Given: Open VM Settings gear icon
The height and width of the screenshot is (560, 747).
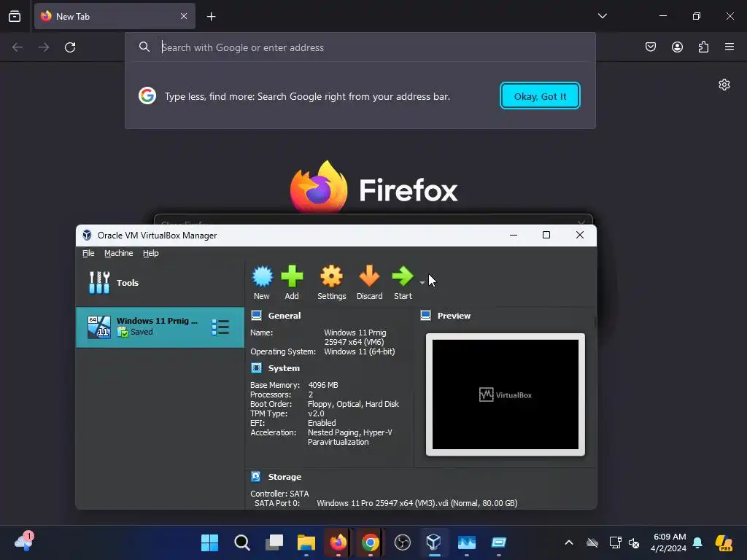Looking at the screenshot, I should 332,283.
